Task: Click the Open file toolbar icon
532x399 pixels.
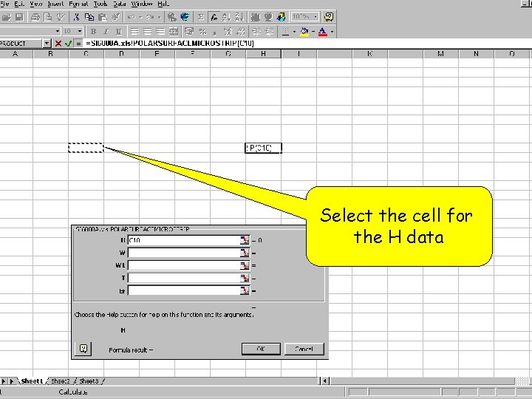Action: pyautogui.click(x=7, y=17)
